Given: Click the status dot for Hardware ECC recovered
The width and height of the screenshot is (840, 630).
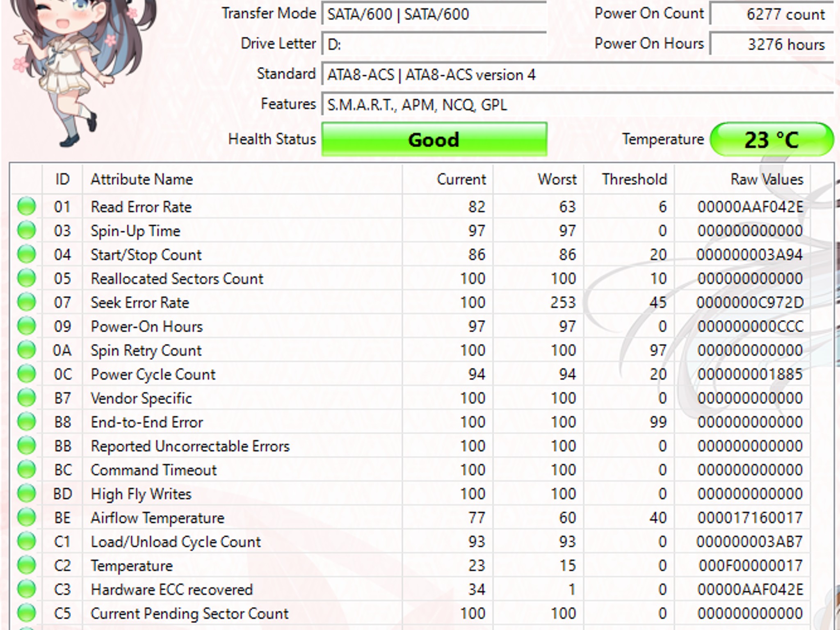Looking at the screenshot, I should click(27, 589).
